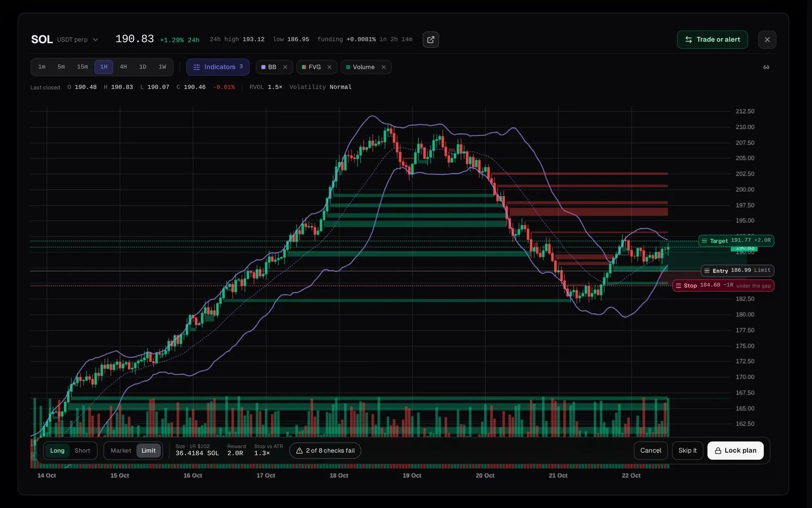Image resolution: width=812 pixels, height=508 pixels.
Task: Switch to the 1m timeframe
Action: [42, 67]
